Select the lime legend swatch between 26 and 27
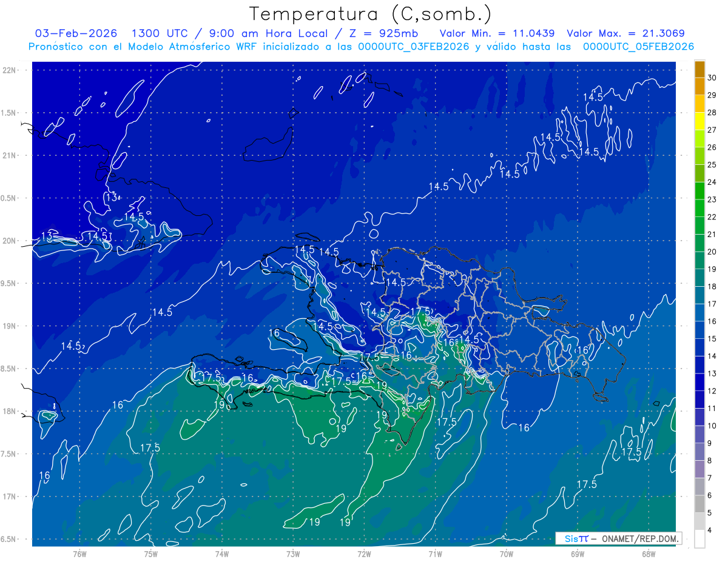 click(699, 139)
